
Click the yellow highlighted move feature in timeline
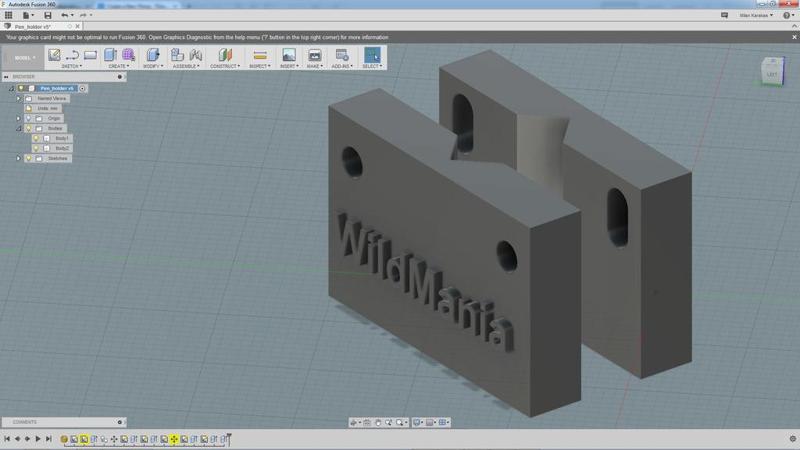[x=174, y=439]
